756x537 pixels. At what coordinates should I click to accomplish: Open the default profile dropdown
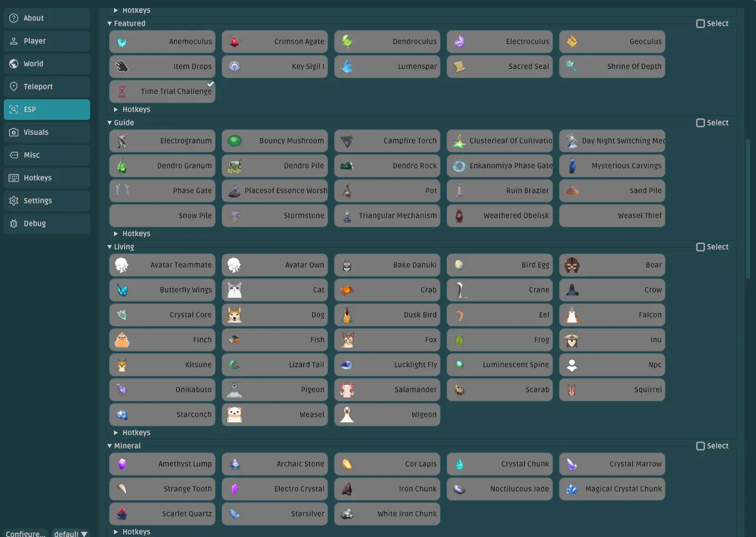tap(71, 533)
